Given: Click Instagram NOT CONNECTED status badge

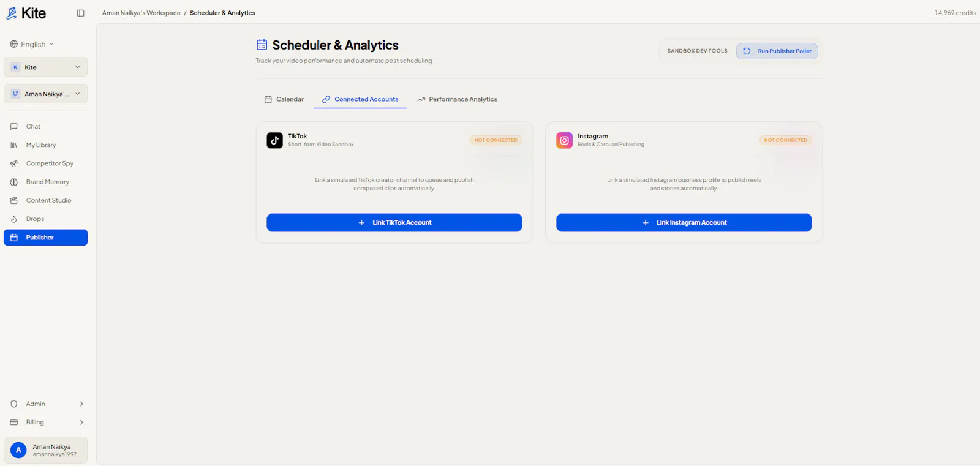Looking at the screenshot, I should [786, 140].
